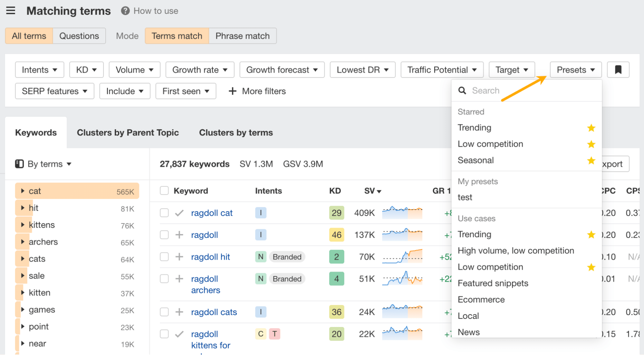
Task: Click the KD 29 colored badge
Action: point(336,213)
